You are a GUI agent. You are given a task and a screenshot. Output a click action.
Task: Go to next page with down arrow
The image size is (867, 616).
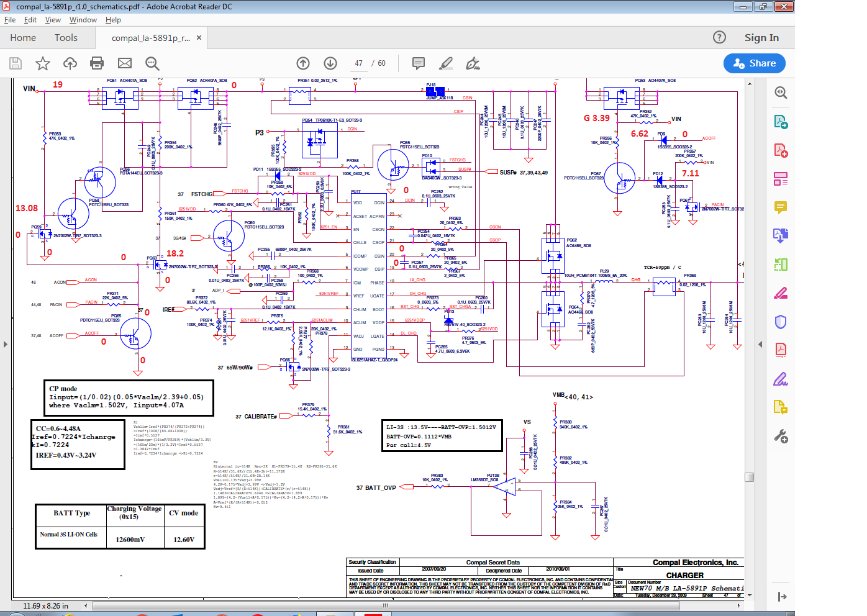coord(330,63)
